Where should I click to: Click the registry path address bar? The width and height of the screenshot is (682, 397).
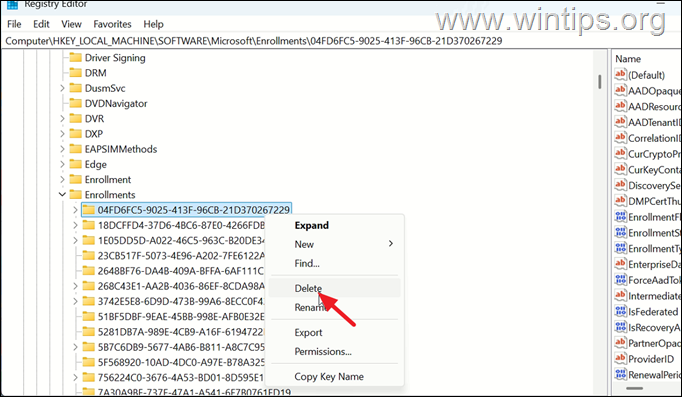coord(341,41)
